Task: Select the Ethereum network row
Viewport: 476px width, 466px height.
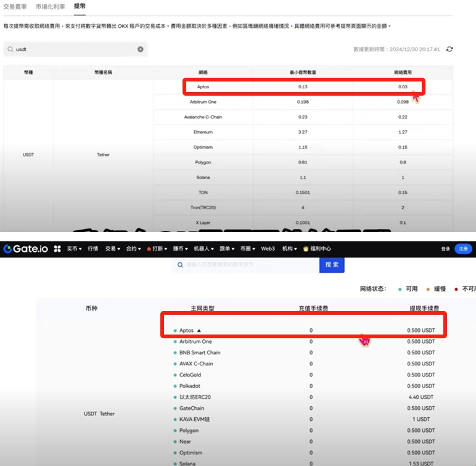Action: (x=303, y=132)
